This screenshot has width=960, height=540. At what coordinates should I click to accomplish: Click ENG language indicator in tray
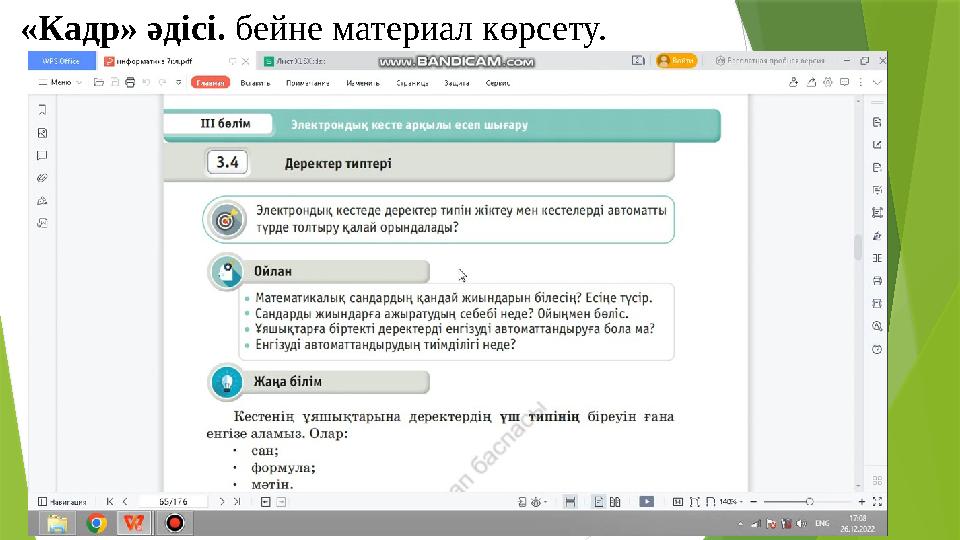822,523
